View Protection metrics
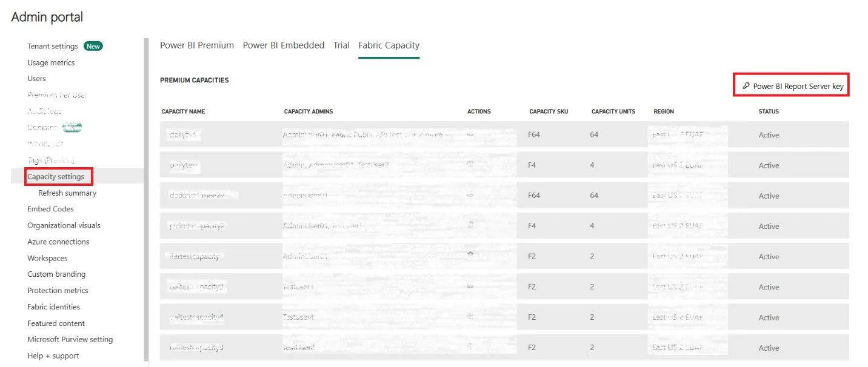 coord(58,291)
